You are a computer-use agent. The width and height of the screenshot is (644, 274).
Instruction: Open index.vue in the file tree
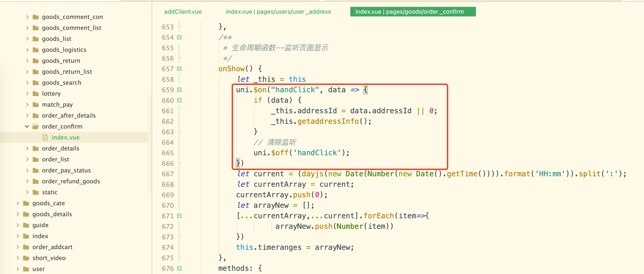click(66, 137)
